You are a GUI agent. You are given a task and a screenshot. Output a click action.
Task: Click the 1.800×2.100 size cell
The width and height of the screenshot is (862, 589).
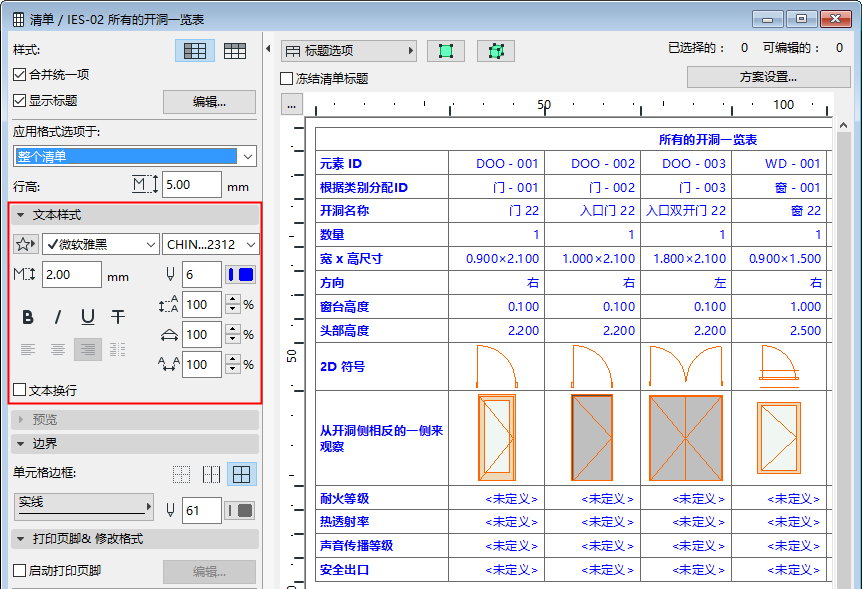[686, 258]
